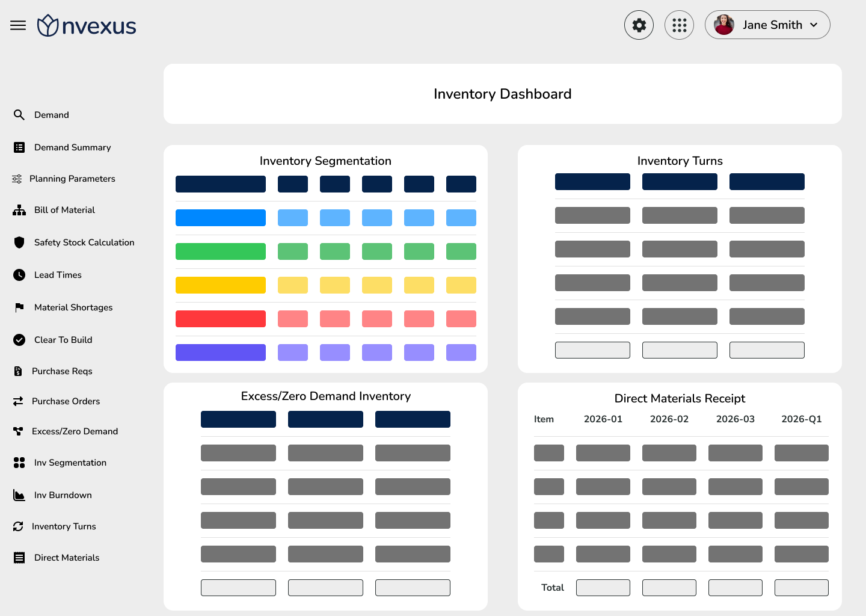Viewport: 866px width, 616px height.
Task: Click the Purchase Reqs document icon
Action: [18, 371]
